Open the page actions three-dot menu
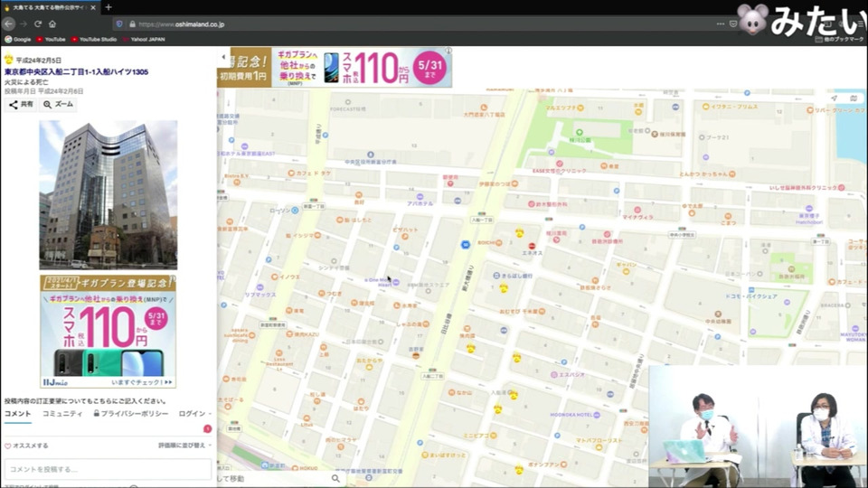Screen dimensions: 868x488 coord(721,23)
